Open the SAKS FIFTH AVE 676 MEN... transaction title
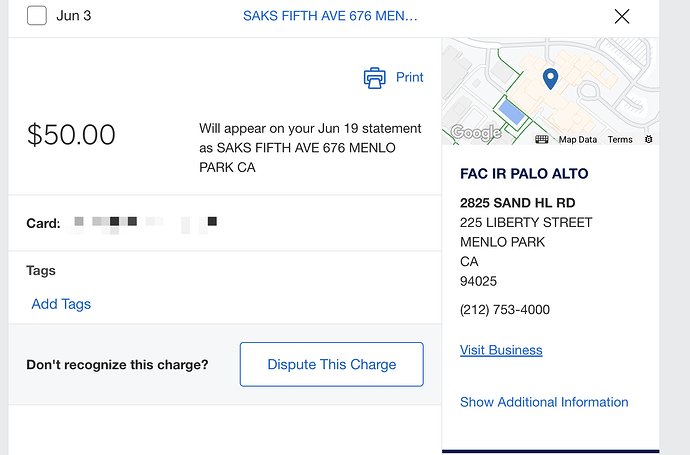 tap(330, 16)
